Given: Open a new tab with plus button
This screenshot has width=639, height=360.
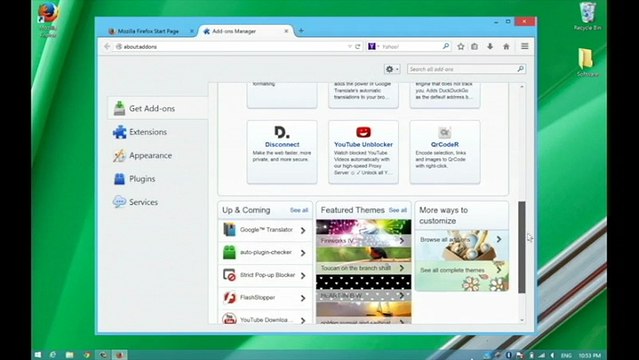Looking at the screenshot, I should click(301, 31).
